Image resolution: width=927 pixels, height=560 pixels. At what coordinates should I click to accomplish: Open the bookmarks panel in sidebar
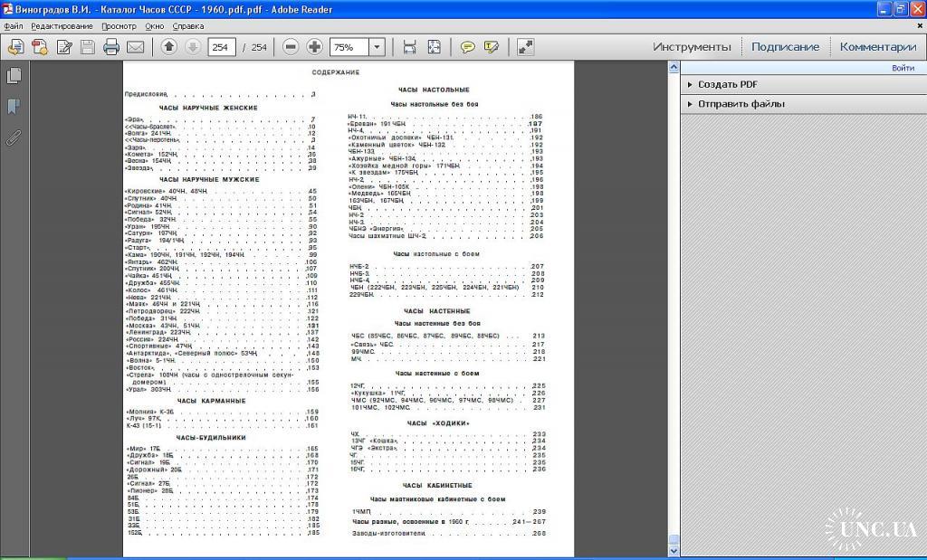(x=14, y=107)
